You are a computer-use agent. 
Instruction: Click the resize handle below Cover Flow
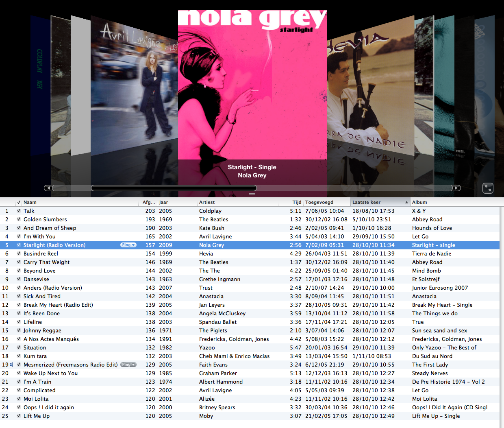click(252, 194)
